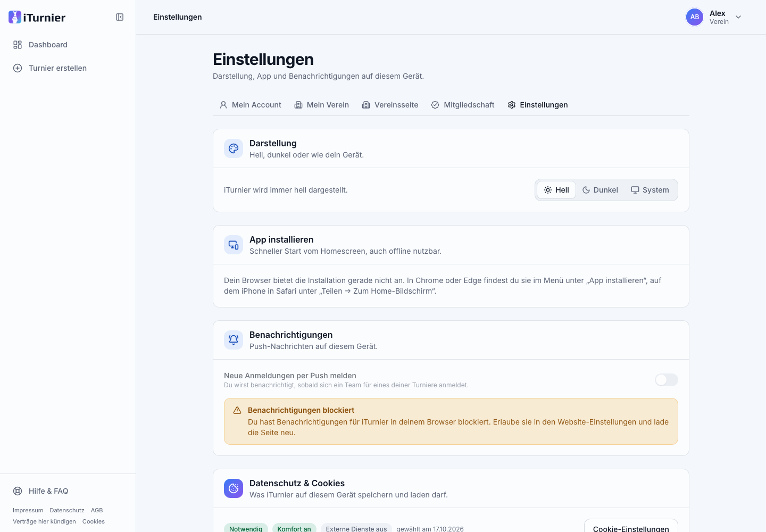Click the iTurnier logo
Screen dimensions: 766x532
coord(37,17)
